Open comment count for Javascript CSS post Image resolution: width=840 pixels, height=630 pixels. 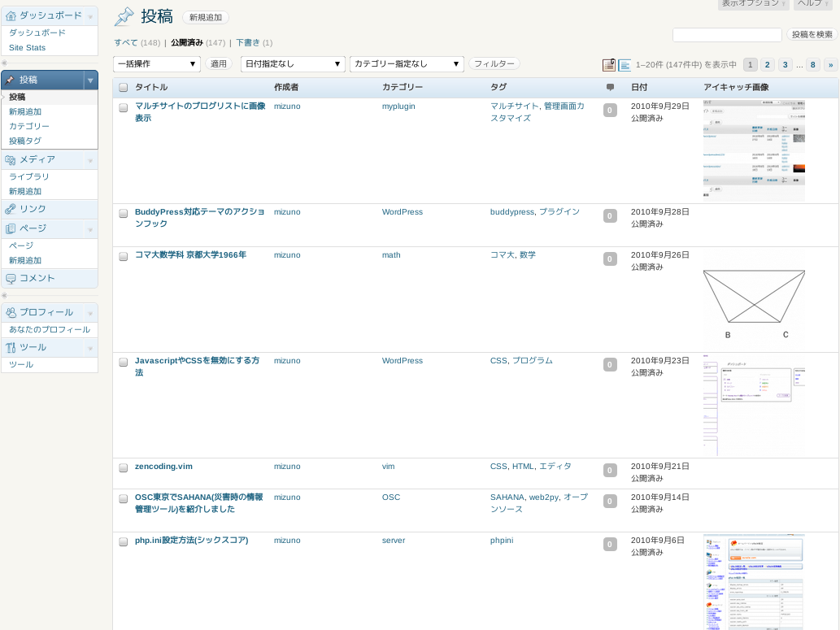pyautogui.click(x=610, y=365)
